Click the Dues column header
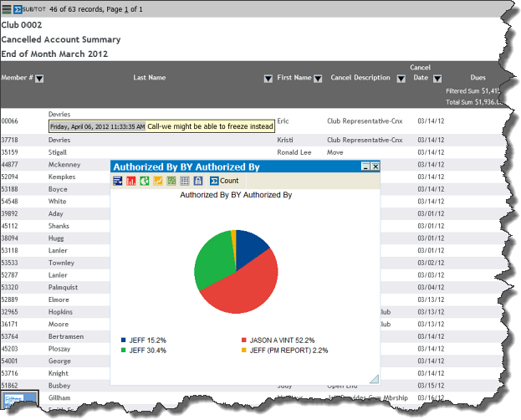This screenshot has width=521, height=420. pyautogui.click(x=478, y=78)
